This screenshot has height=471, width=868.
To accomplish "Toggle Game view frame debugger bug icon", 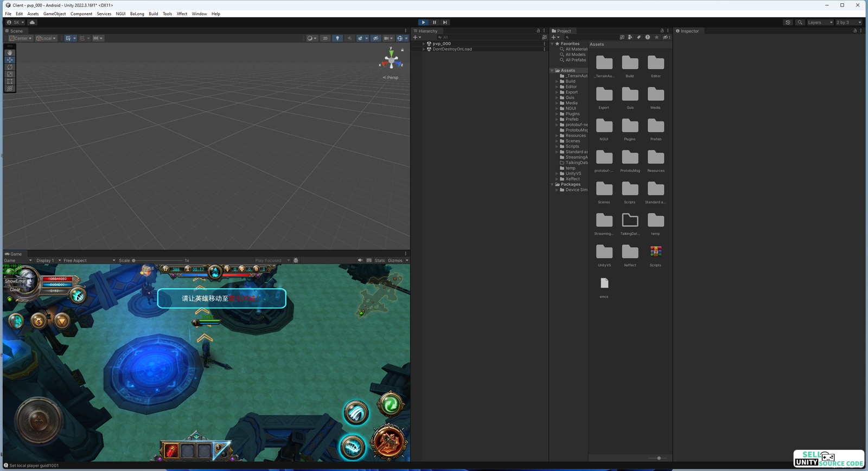I will pyautogui.click(x=296, y=260).
